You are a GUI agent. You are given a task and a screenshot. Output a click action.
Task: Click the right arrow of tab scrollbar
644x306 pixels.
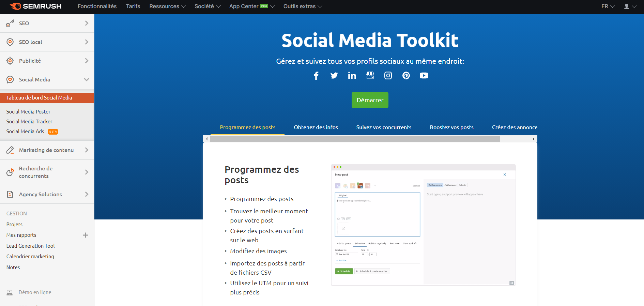point(534,139)
